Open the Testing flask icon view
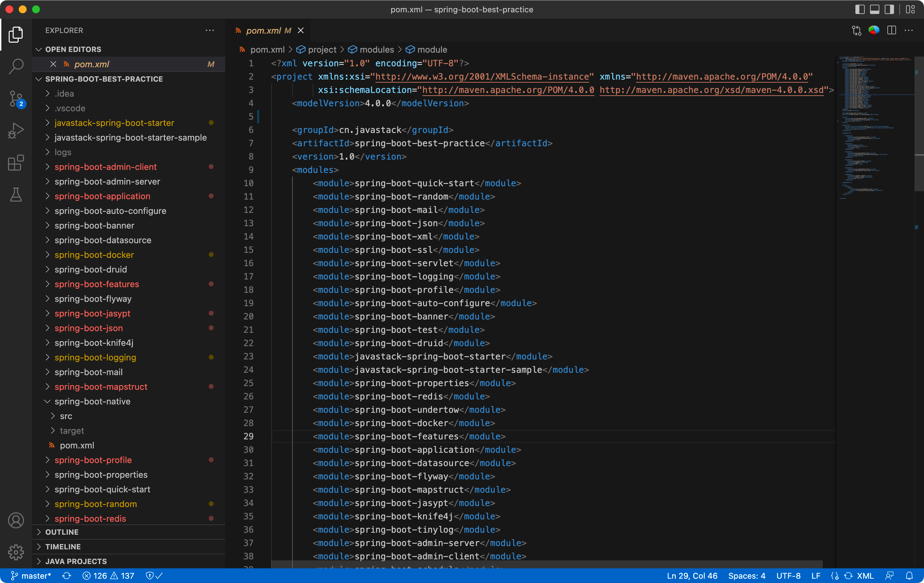 pyautogui.click(x=16, y=195)
